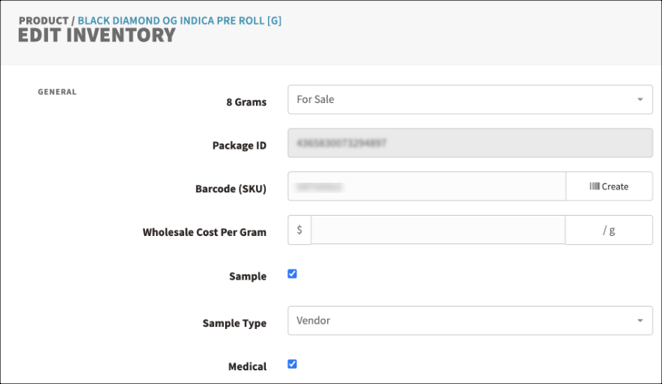662x384 pixels.
Task: Uncheck the Sample checkbox
Action: click(x=292, y=274)
